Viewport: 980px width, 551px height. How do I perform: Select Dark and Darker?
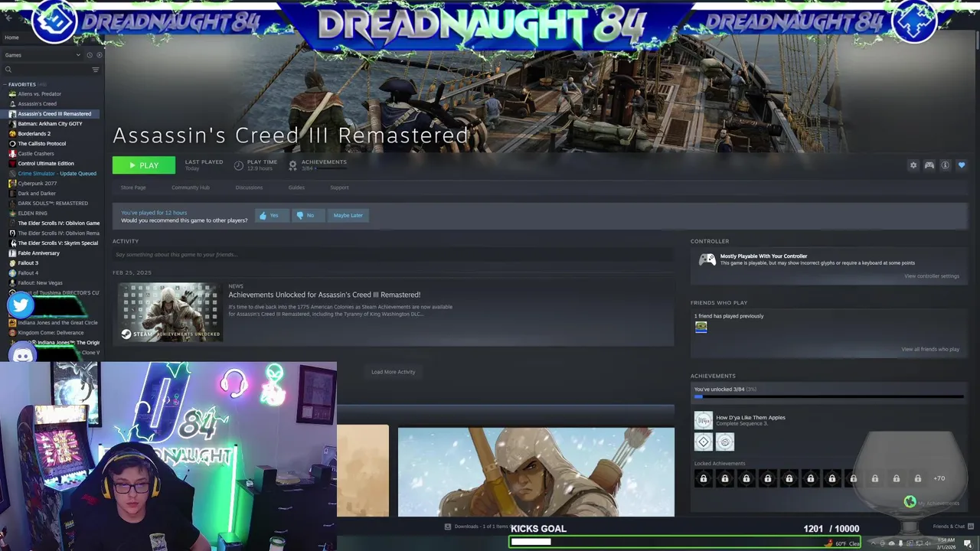pos(37,194)
